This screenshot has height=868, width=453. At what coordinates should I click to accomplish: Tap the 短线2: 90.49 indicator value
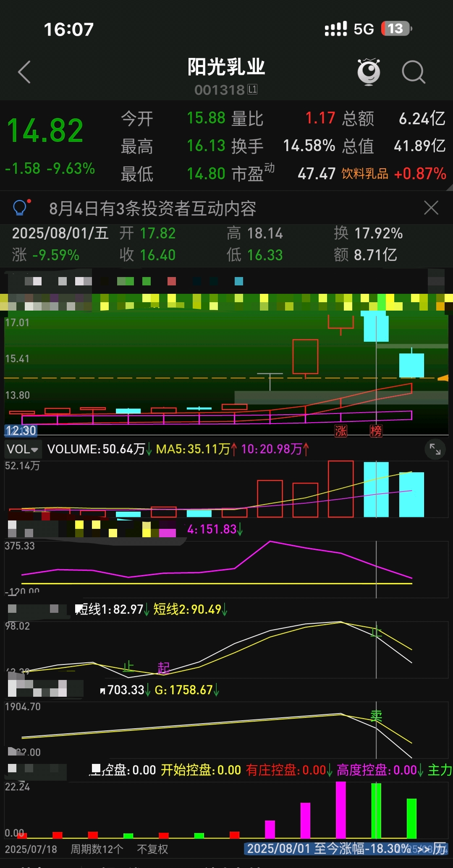point(190,609)
